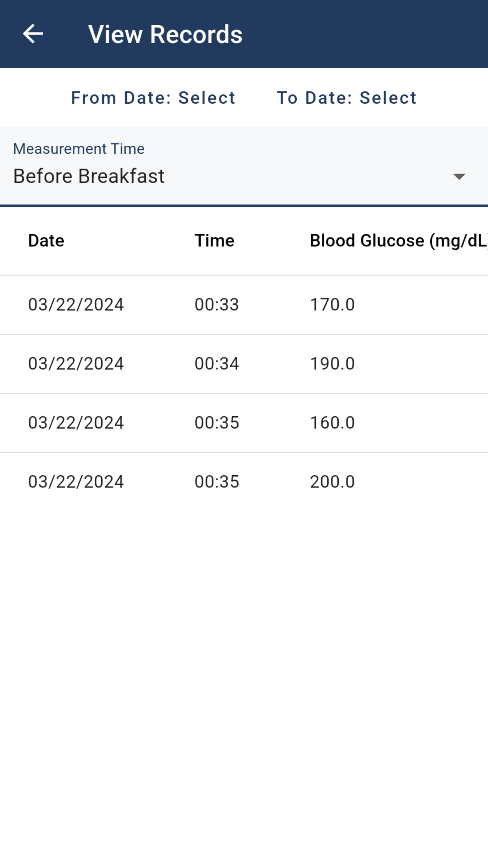This screenshot has width=488, height=868.
Task: Tap the time in the 160.0 row
Action: (x=217, y=423)
